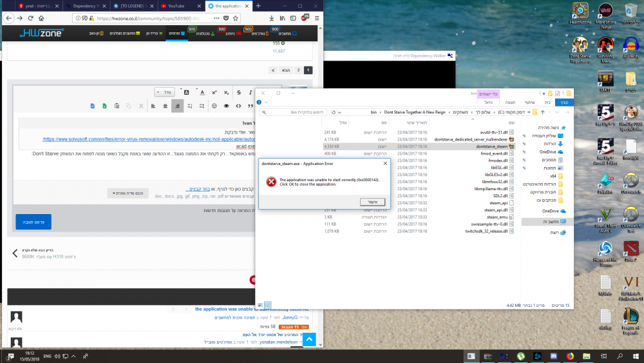Select twitchsdk_32_release.dll in the file list
The height and width of the screenshot is (363, 644).
[419, 231]
